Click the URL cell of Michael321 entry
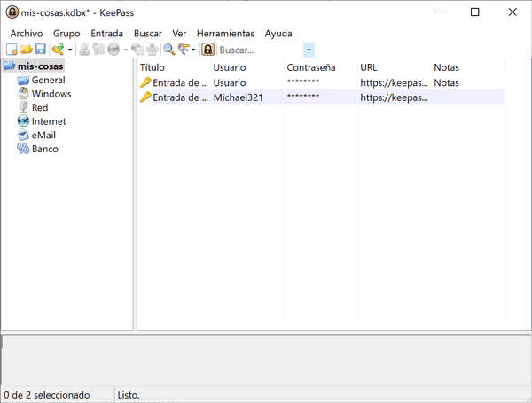Viewport: 532px width, 403px height. (394, 97)
